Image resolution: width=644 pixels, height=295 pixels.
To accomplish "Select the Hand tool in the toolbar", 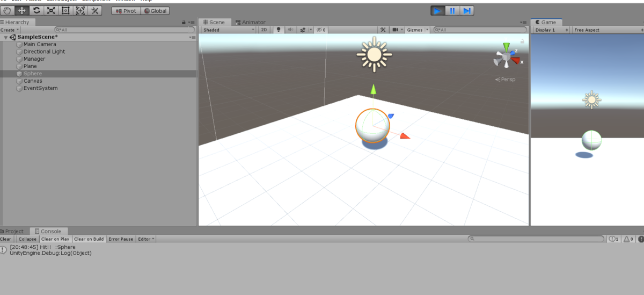I will (x=8, y=10).
